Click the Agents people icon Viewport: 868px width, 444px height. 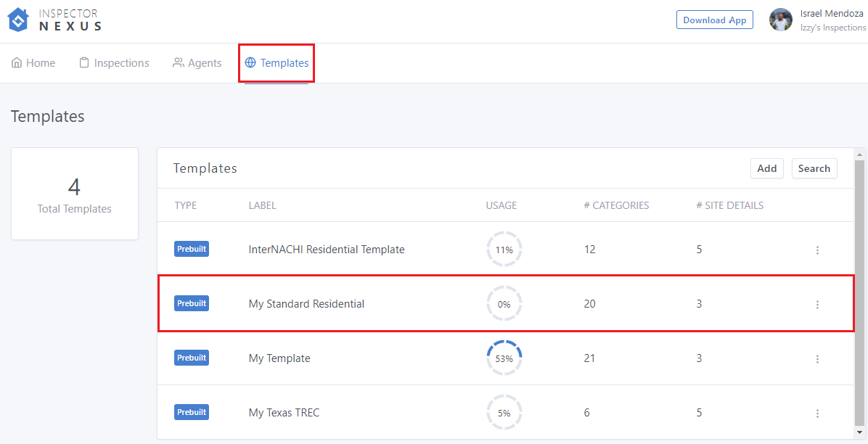click(178, 63)
